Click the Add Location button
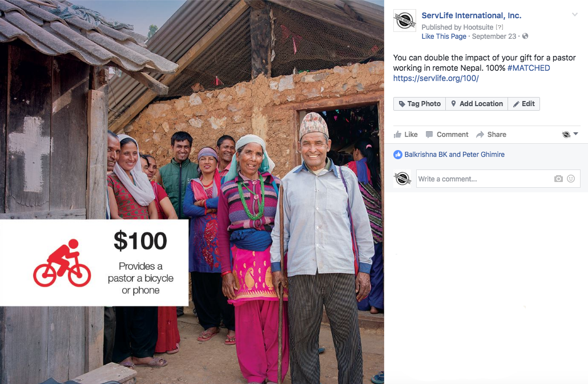Image resolution: width=588 pixels, height=384 pixels. [477, 104]
